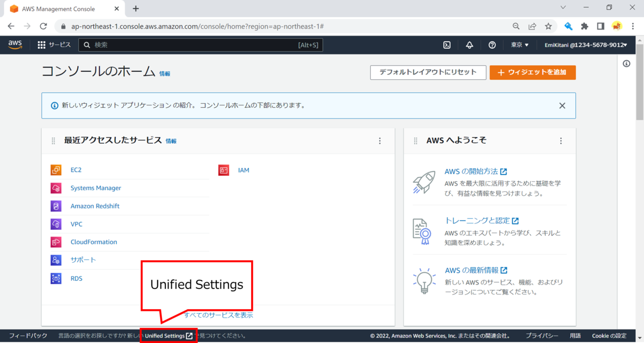Open the EC2 link
The width and height of the screenshot is (644, 343).
click(76, 170)
